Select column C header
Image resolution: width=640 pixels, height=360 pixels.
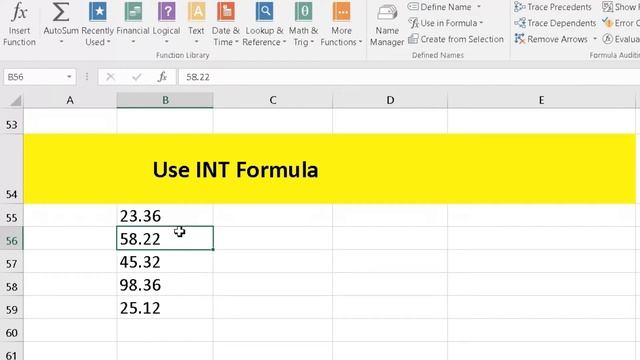(273, 100)
